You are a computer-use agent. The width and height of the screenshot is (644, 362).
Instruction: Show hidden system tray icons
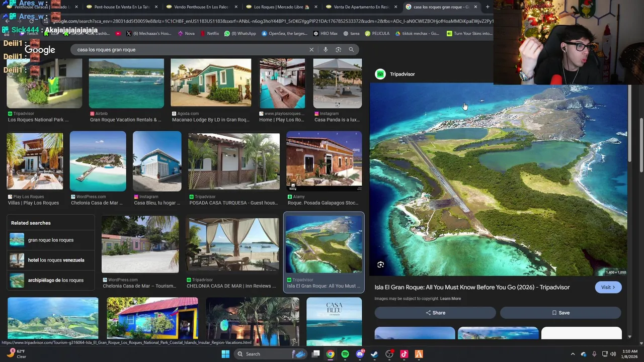(x=573, y=354)
